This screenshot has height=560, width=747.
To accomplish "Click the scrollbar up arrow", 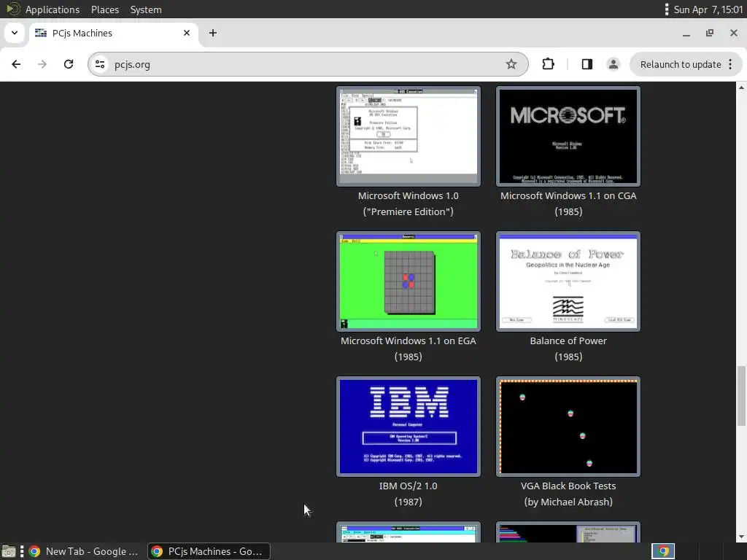I will pos(741,87).
